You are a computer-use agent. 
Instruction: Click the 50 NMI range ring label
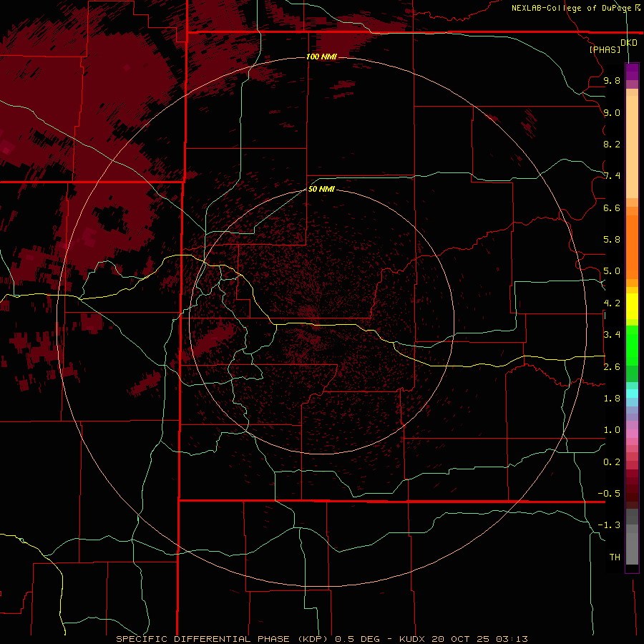point(321,189)
